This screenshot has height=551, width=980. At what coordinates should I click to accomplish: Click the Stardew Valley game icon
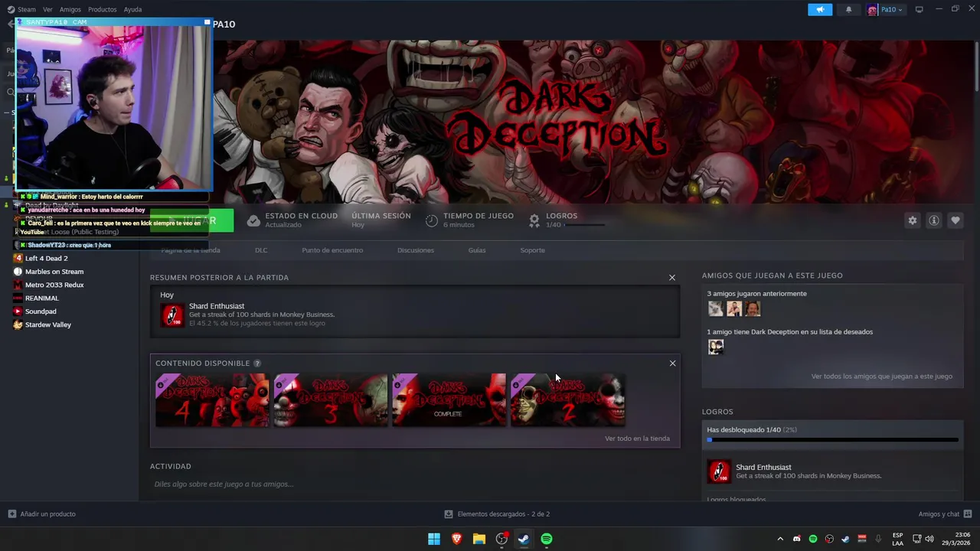[18, 324]
